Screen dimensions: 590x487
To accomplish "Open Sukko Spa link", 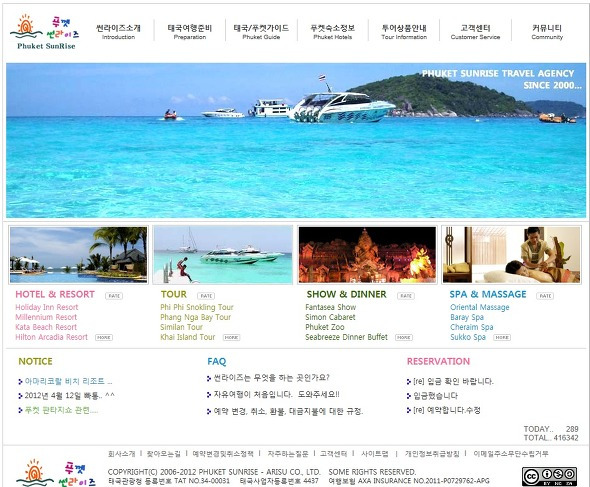I will tap(468, 337).
